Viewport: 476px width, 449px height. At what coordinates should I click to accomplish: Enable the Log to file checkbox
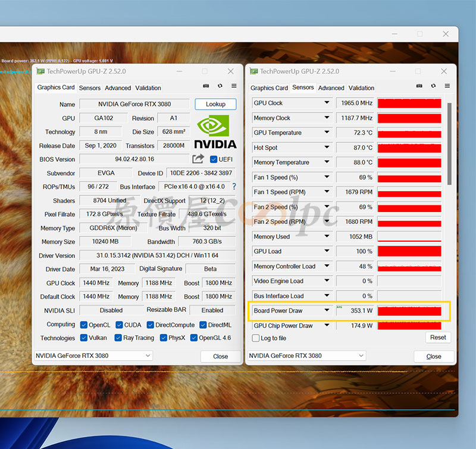pyautogui.click(x=256, y=338)
